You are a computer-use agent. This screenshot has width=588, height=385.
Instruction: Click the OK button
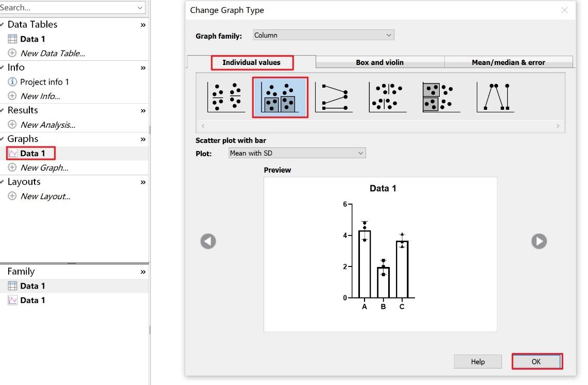(537, 361)
